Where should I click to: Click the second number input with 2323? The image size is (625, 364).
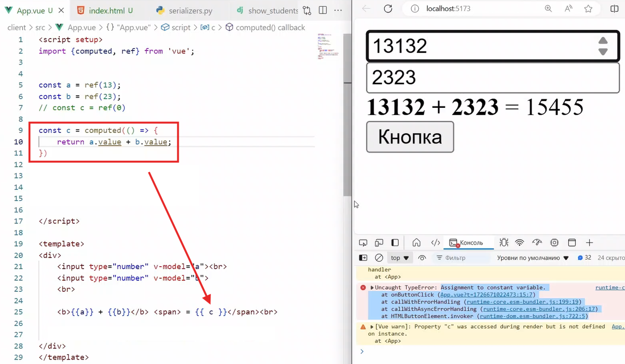492,78
